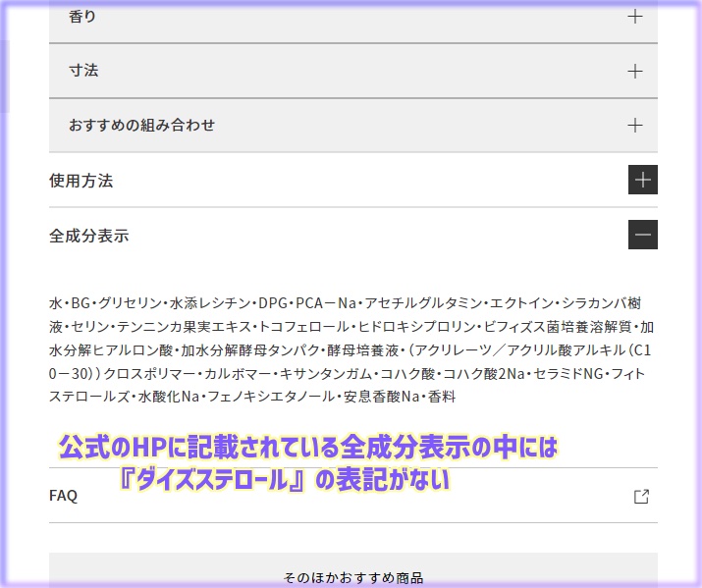Expand the 寸法 row by its label
The image size is (702, 588).
83,71
